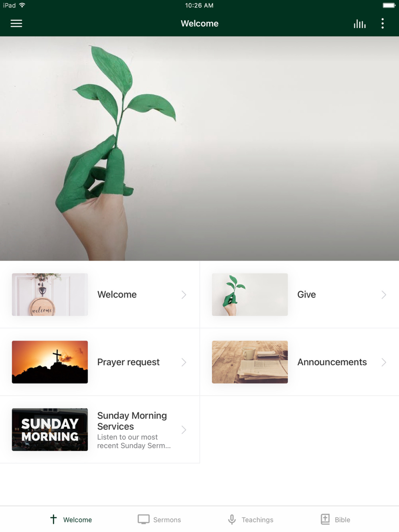Screen dimensions: 399x532
Task: Expand the Prayer request row chevron
Action: tap(184, 362)
